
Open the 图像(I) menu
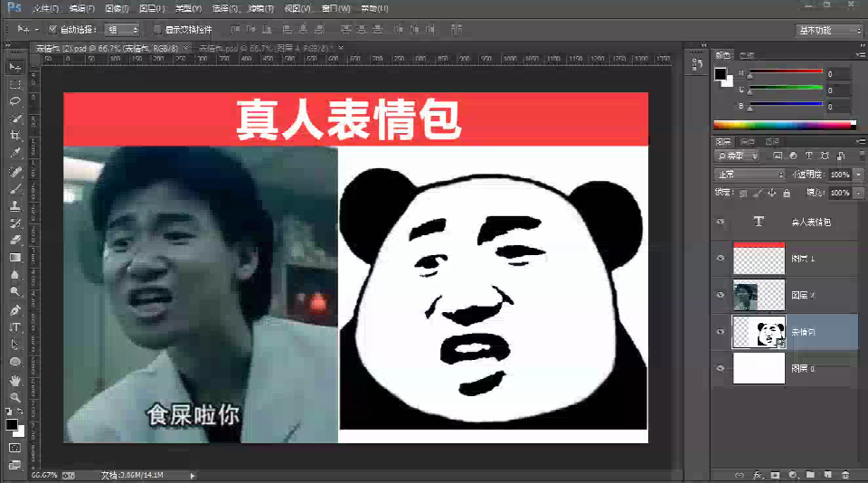tap(117, 8)
